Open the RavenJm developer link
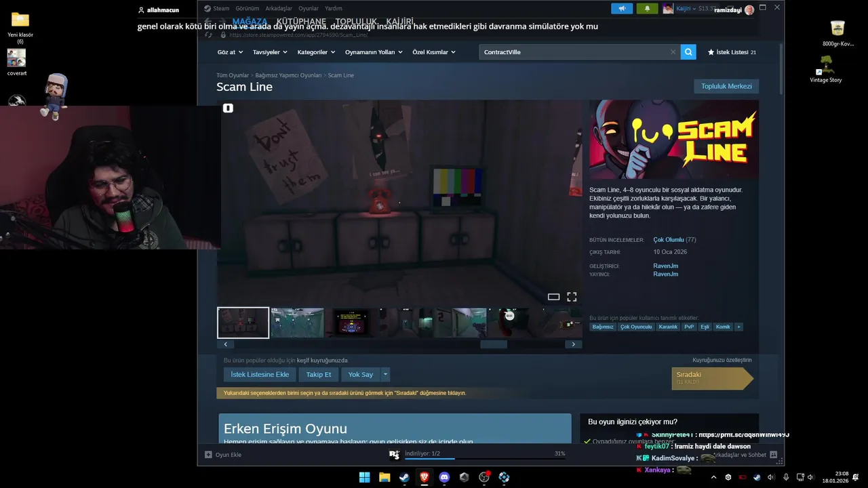The width and height of the screenshot is (868, 488). (666, 266)
